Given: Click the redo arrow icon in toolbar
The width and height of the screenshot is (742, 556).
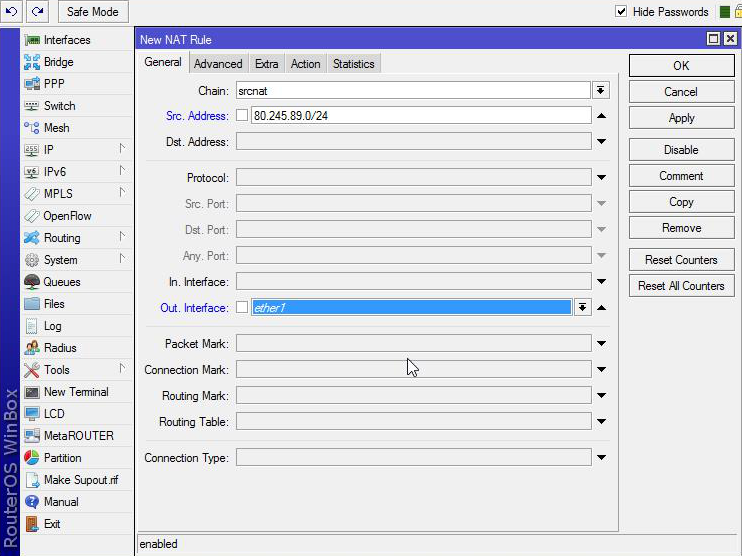Looking at the screenshot, I should pos(37,12).
